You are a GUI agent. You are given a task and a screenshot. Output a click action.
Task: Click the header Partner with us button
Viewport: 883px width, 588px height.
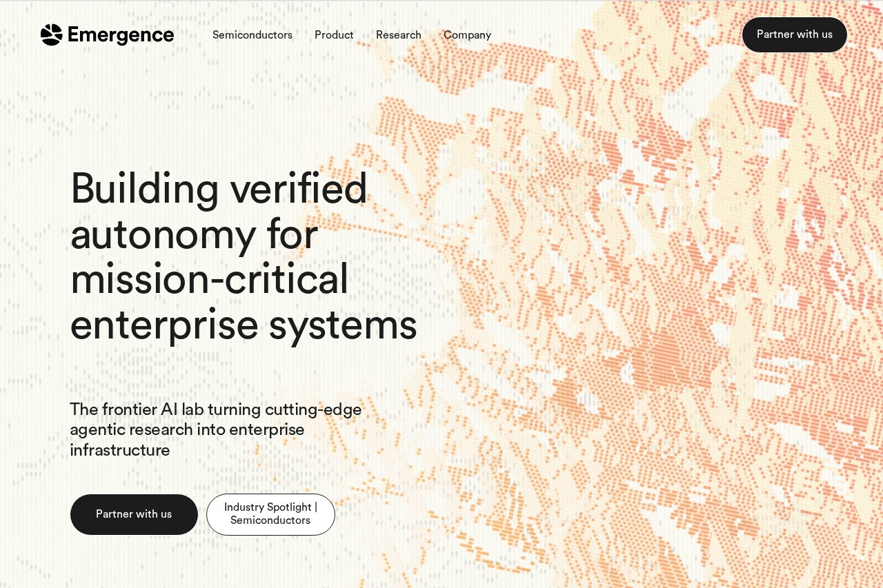(x=795, y=34)
